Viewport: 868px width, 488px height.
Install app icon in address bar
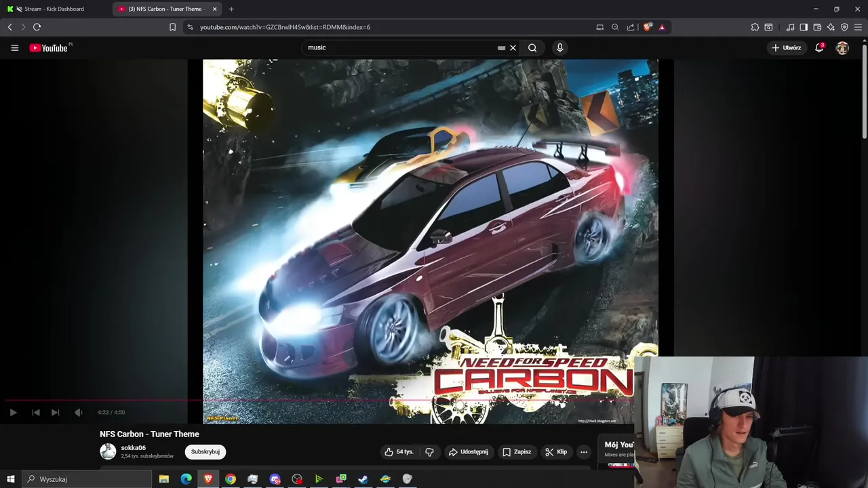click(599, 27)
